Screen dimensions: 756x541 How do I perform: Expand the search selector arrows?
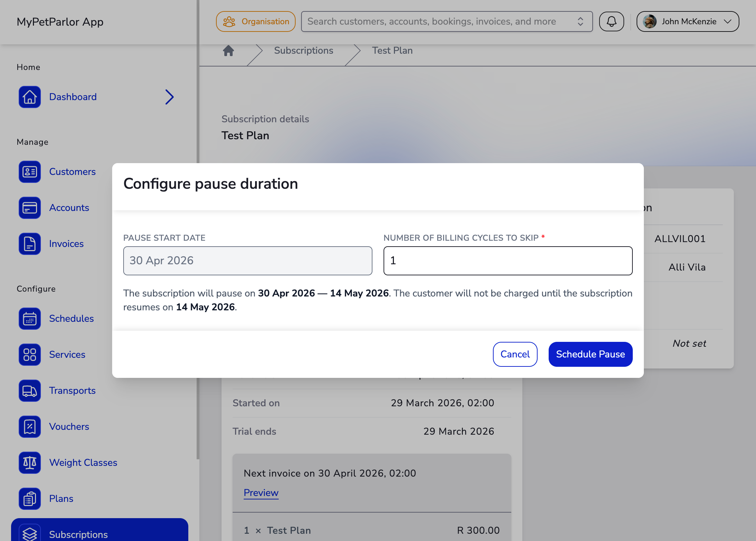click(x=580, y=21)
